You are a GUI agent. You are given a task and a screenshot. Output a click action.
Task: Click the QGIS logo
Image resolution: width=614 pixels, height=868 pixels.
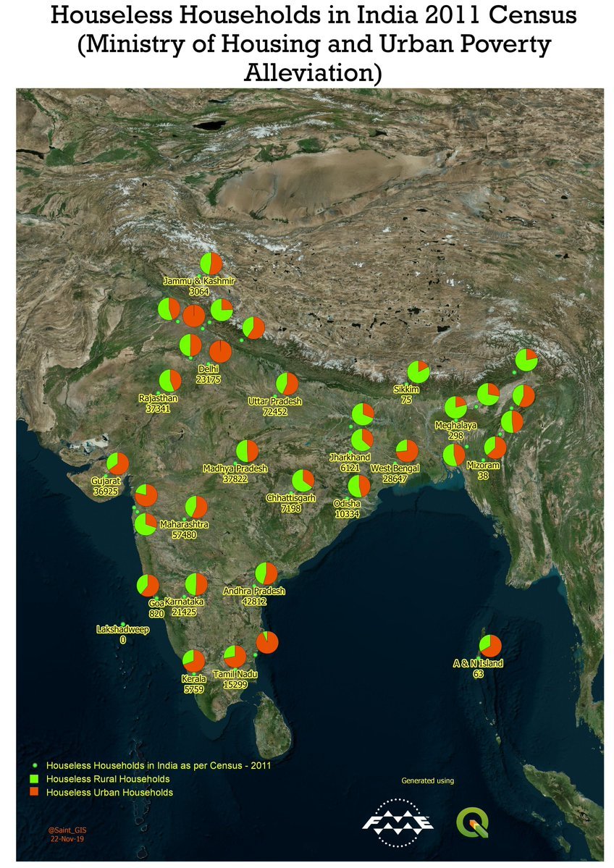tap(472, 822)
